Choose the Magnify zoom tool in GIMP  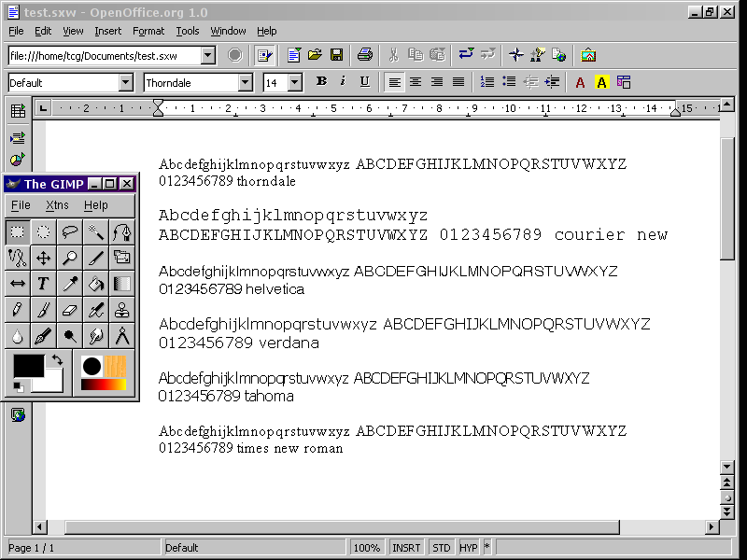pyautogui.click(x=69, y=259)
